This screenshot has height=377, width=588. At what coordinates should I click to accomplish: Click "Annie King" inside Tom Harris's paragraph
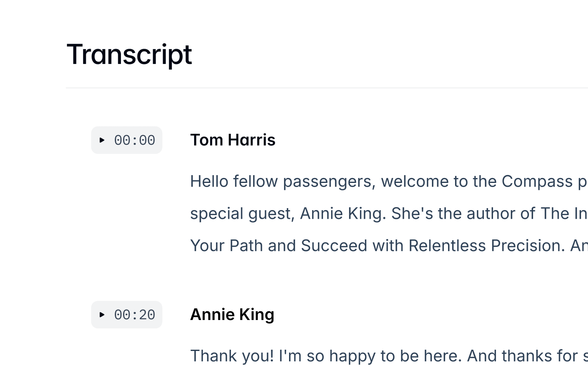[343, 213]
